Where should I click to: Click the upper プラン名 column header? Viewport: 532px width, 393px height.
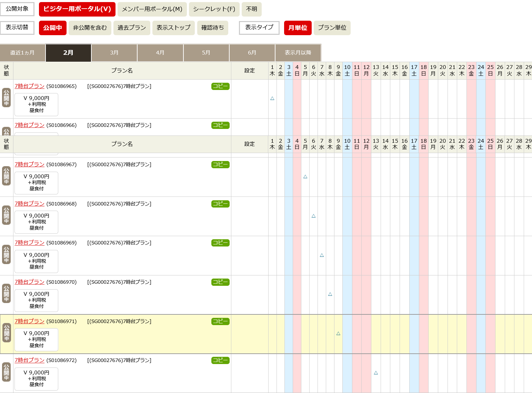coord(122,70)
